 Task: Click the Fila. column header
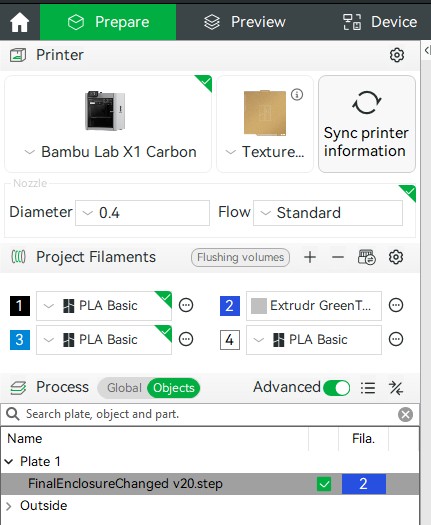coord(363,439)
